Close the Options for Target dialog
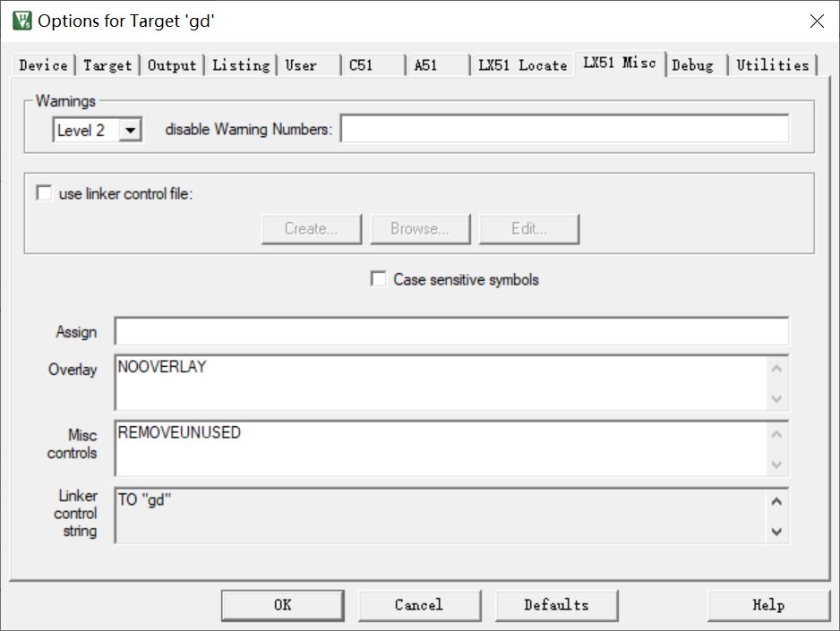840x631 pixels. click(817, 21)
